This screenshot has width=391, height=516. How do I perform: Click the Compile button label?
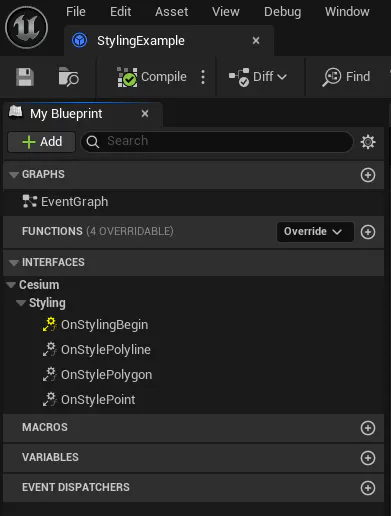pos(164,77)
